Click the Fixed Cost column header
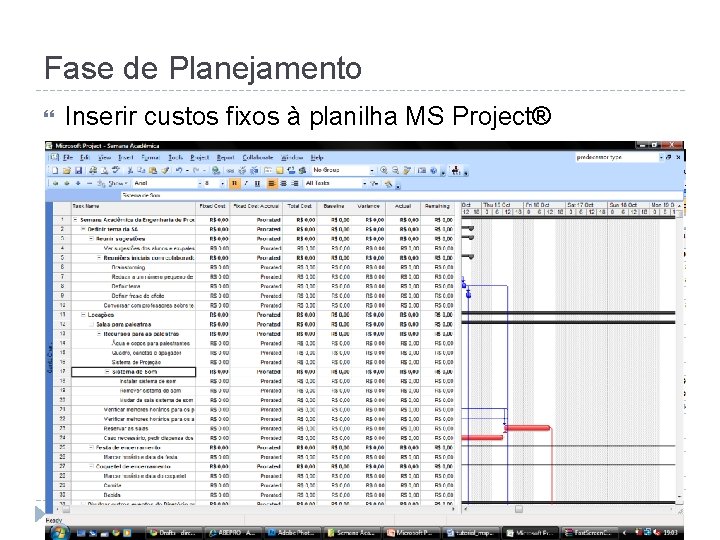The width and height of the screenshot is (720, 540). (213, 207)
